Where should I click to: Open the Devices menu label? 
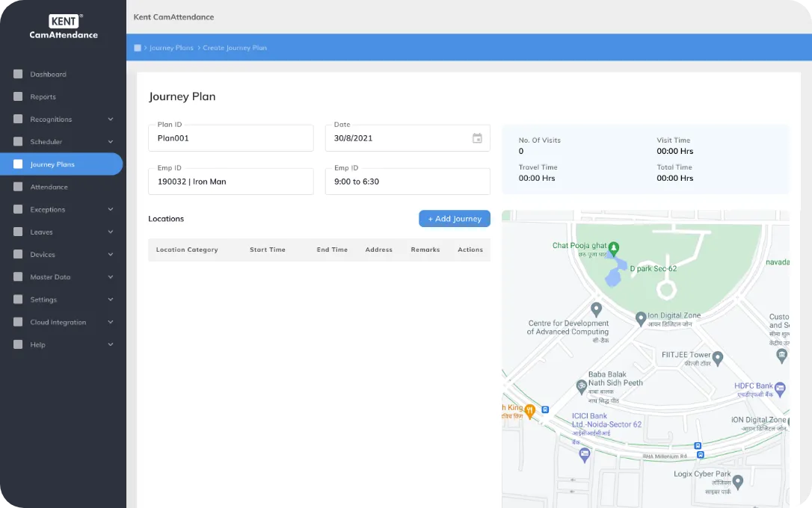click(43, 254)
